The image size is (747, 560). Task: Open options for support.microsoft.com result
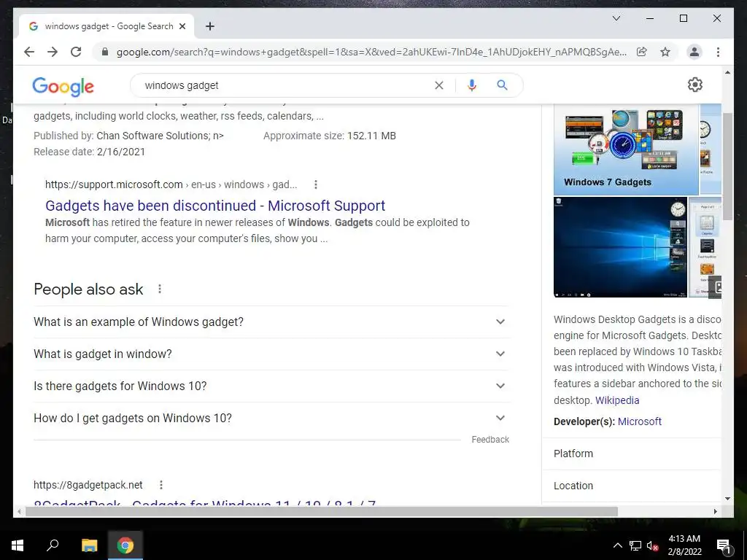(x=315, y=184)
